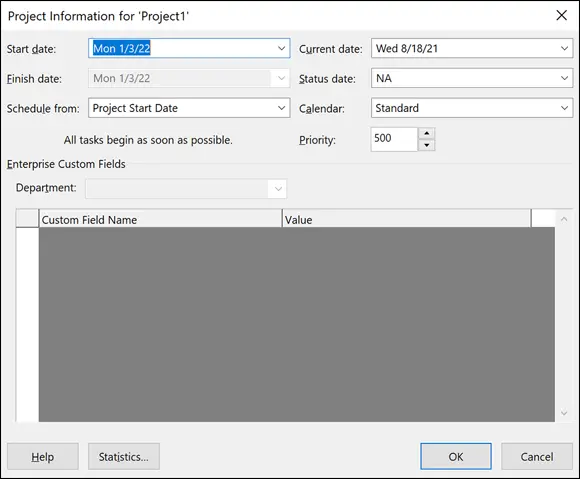The image size is (580, 479).
Task: Click the Custom Field Name column header
Action: pos(160,220)
